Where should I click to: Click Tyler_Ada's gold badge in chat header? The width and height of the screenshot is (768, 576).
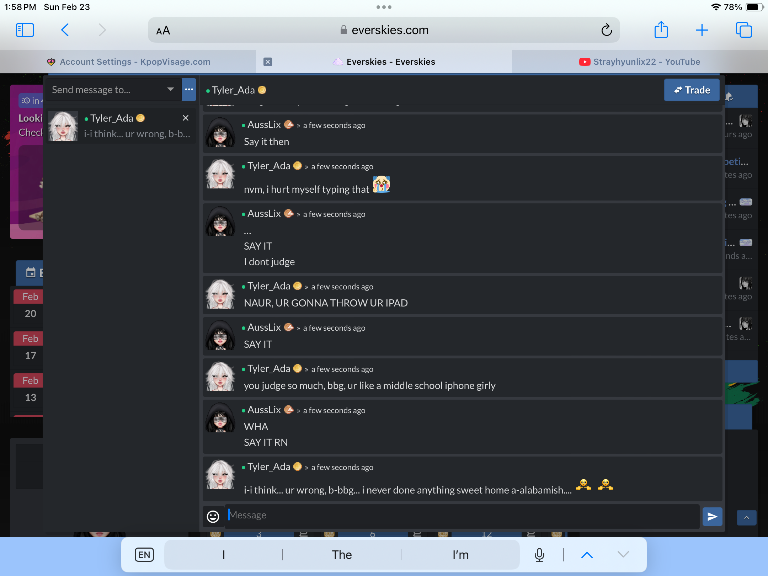pyautogui.click(x=262, y=90)
